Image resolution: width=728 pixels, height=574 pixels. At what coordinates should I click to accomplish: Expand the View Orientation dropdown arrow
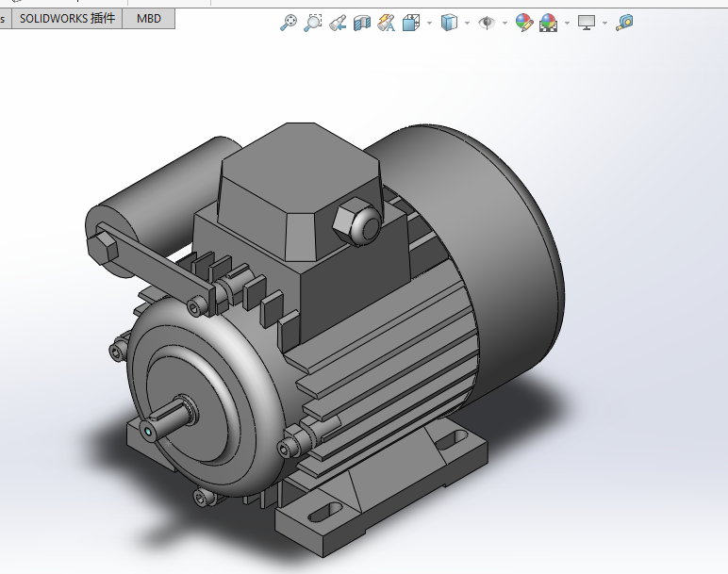[429, 23]
